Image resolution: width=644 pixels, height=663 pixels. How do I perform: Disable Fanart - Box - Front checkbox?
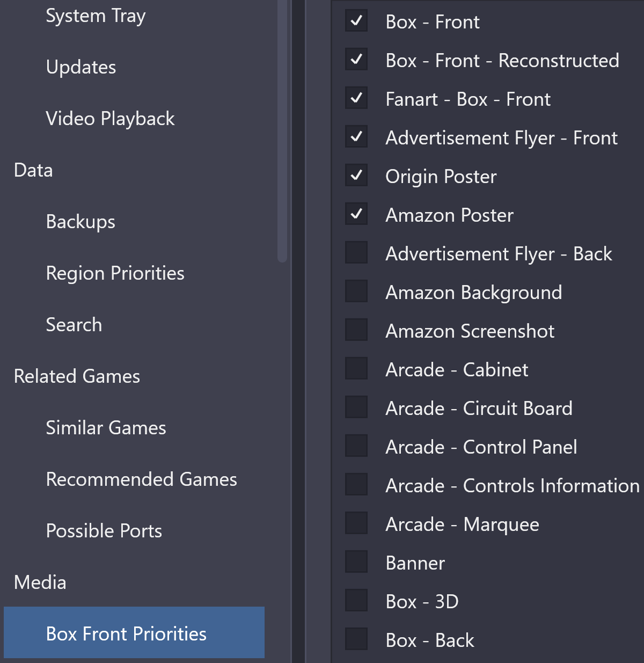356,98
